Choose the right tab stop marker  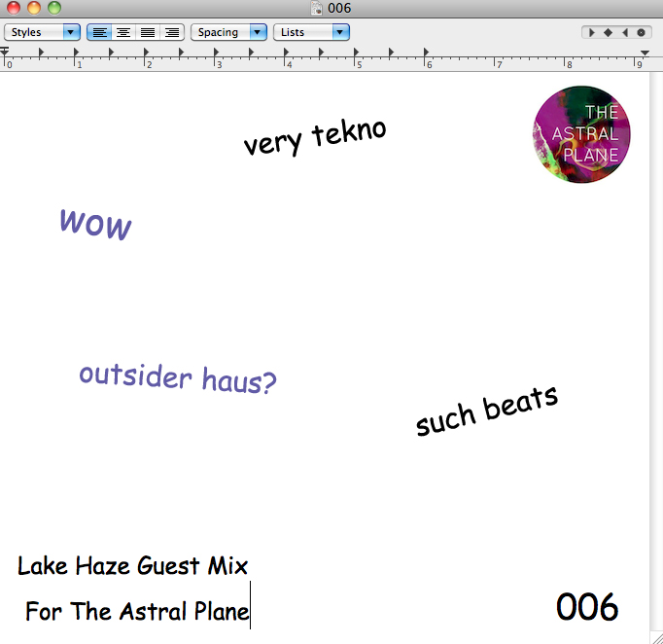pos(624,32)
